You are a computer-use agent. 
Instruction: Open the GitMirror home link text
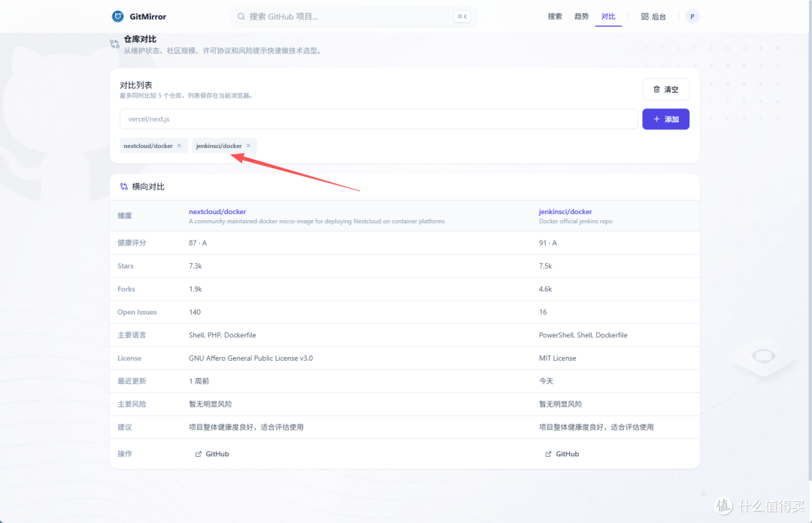147,17
